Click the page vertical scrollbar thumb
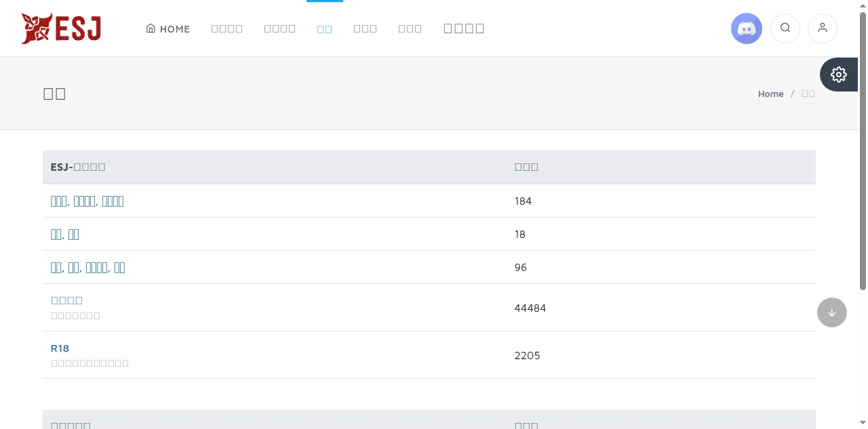The height and width of the screenshot is (429, 868). [x=863, y=150]
